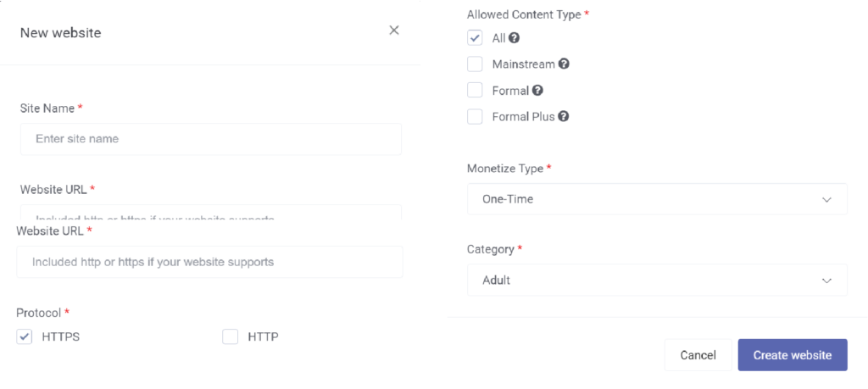
Task: Enable the Mainstream content type checkbox
Action: [475, 64]
